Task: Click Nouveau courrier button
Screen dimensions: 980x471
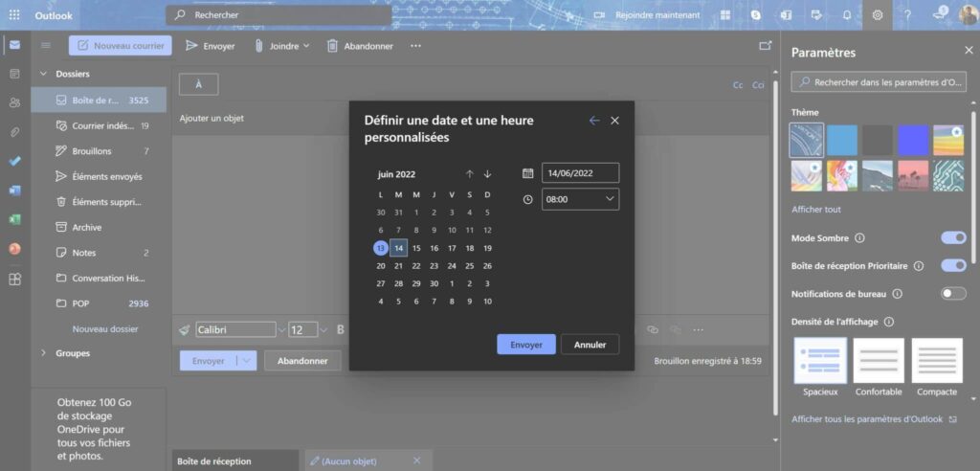Action: pos(121,46)
